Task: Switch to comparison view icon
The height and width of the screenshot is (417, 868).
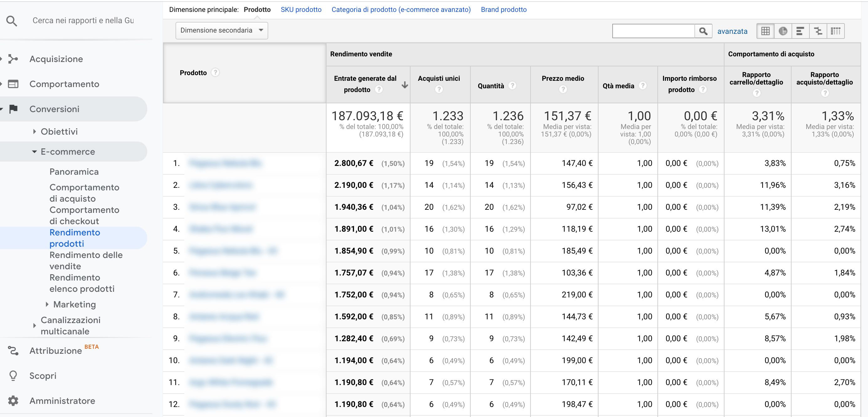Action: point(818,31)
